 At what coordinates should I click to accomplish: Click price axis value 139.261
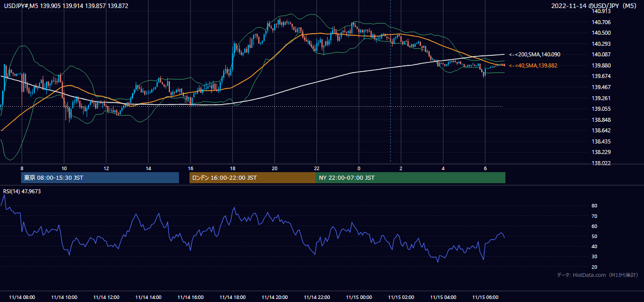tap(602, 98)
